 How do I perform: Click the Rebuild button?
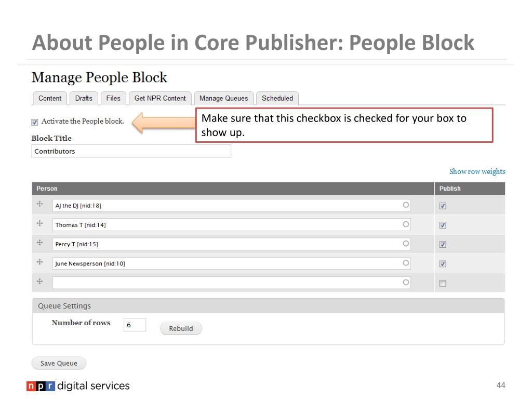[181, 328]
